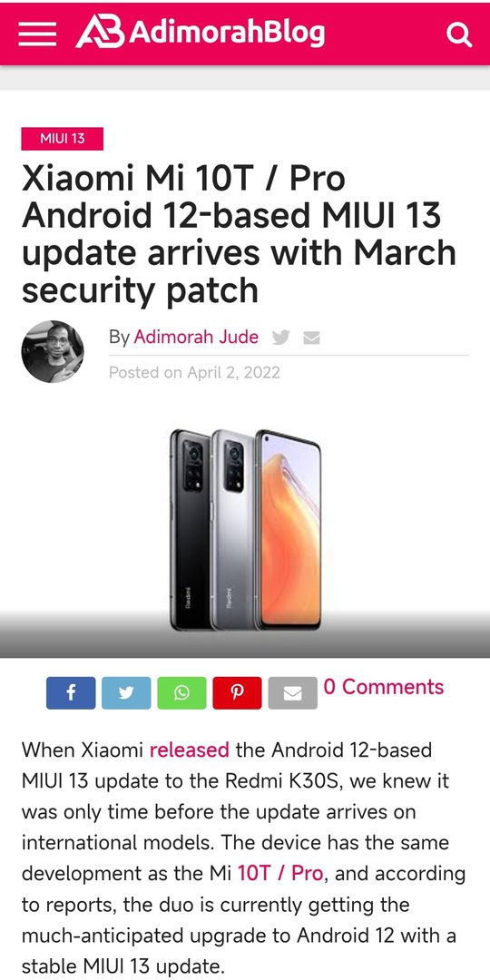Viewport: 490px width, 980px height.
Task: Share article via grey email button
Action: pos(292,692)
